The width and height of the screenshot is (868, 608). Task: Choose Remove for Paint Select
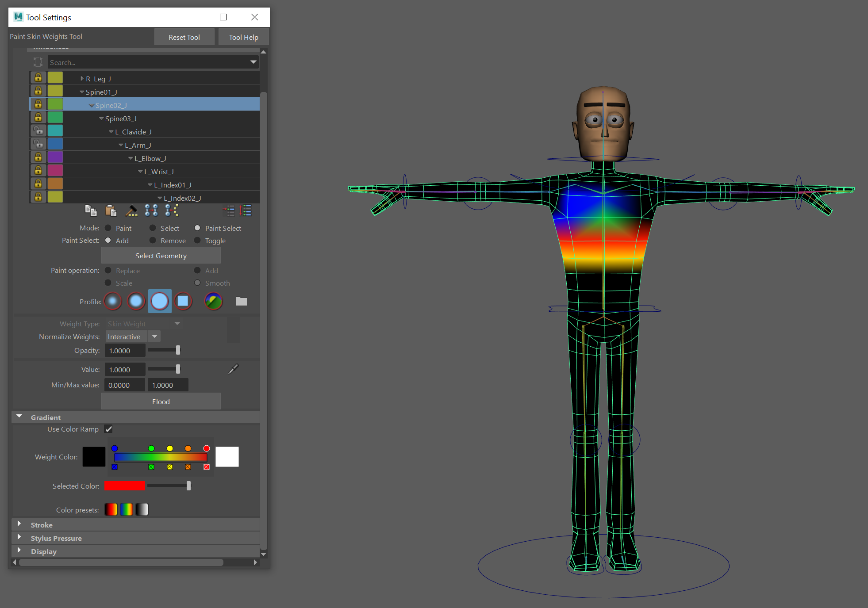coord(153,241)
